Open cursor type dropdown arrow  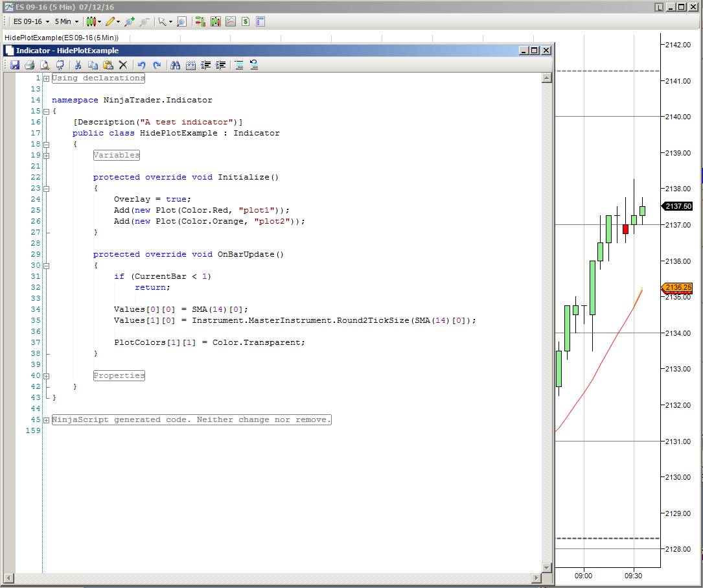pyautogui.click(x=170, y=21)
